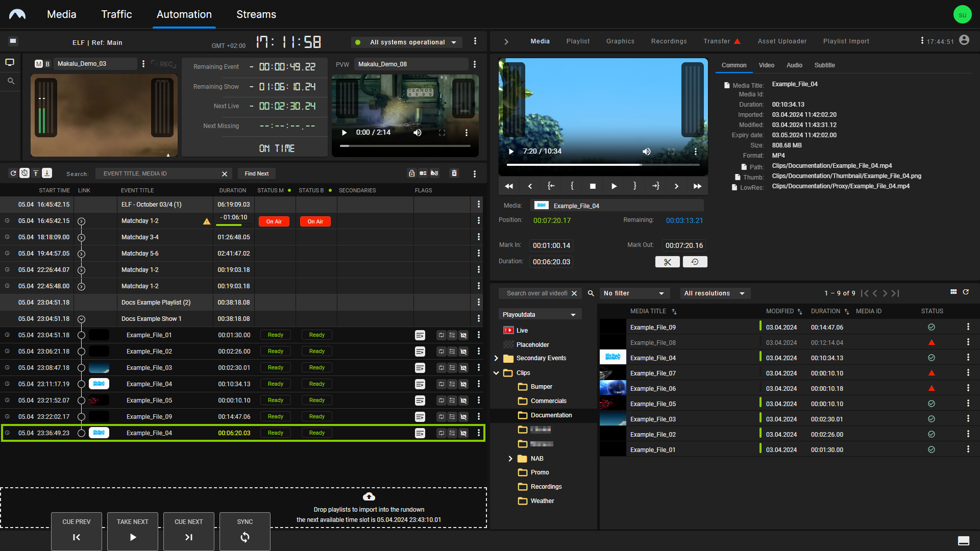This screenshot has height=551, width=980.
Task: Open the All systems operational dropdown
Action: click(x=407, y=42)
